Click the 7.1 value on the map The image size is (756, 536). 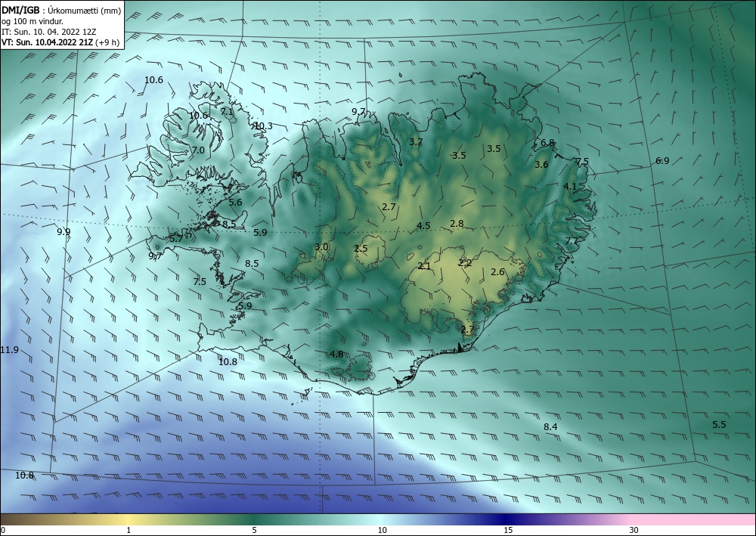227,111
